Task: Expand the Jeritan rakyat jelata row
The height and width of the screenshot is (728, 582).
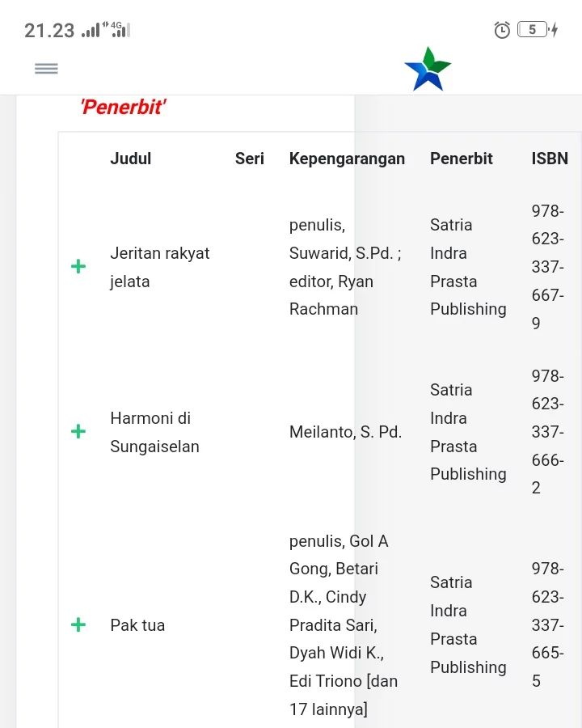Action: tap(78, 266)
